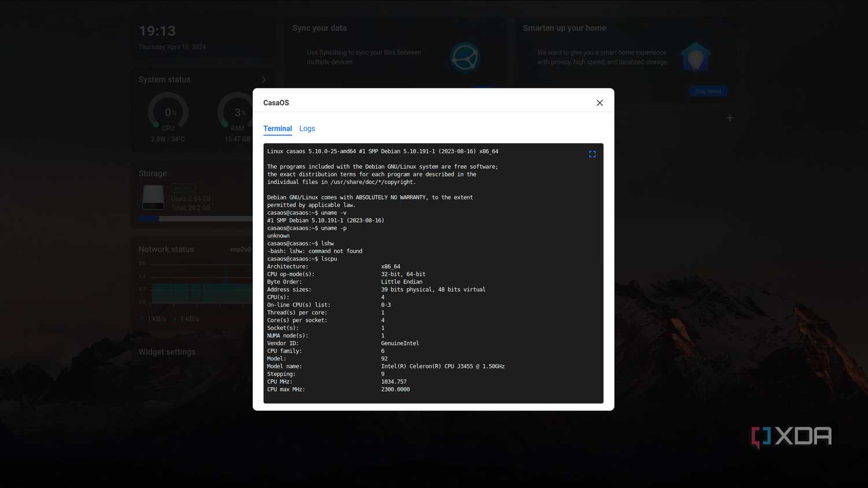The image size is (868, 488).
Task: Click the CPU max MHz 2300.0000 value
Action: point(395,390)
